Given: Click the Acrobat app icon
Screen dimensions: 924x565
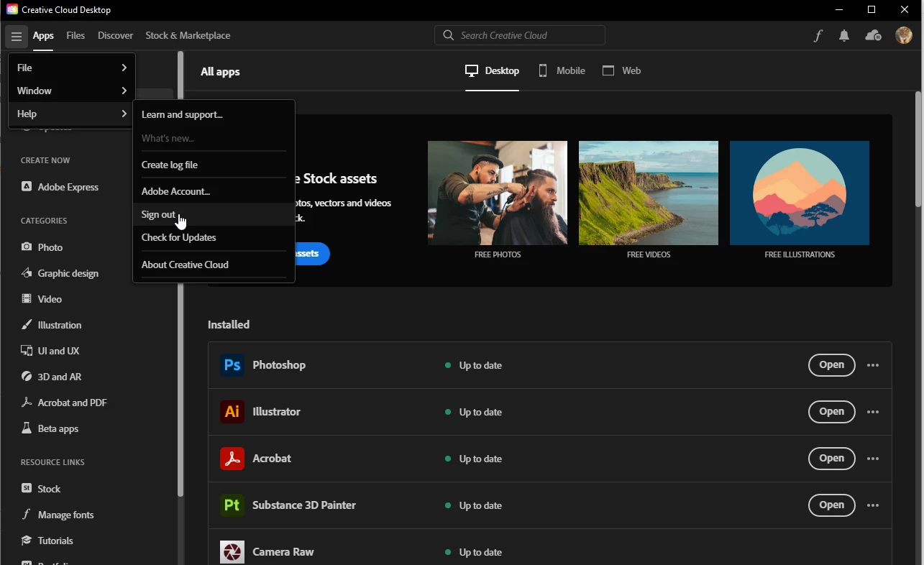Looking at the screenshot, I should pyautogui.click(x=232, y=459).
